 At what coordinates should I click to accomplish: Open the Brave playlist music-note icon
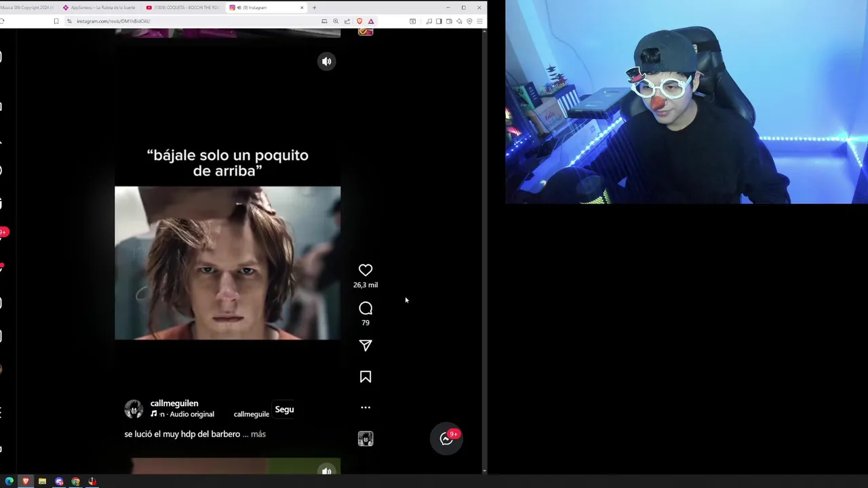click(429, 21)
